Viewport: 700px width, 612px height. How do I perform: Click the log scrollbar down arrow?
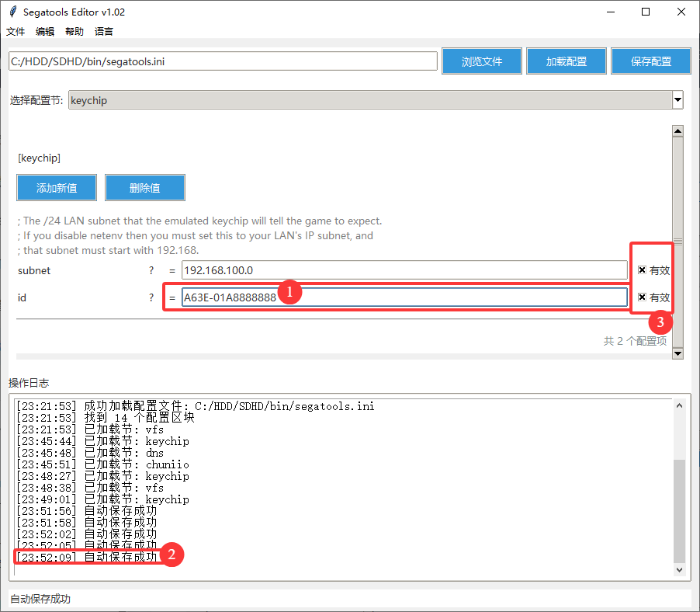pos(679,569)
